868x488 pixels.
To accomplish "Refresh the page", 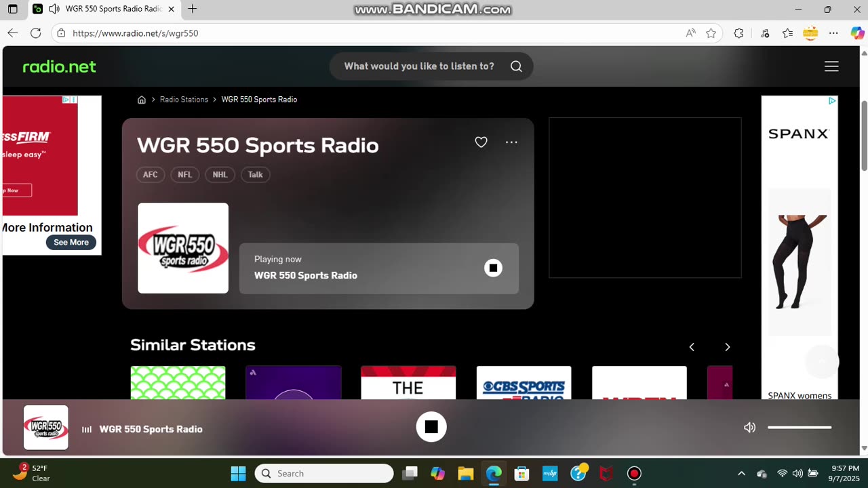I will coord(36,33).
